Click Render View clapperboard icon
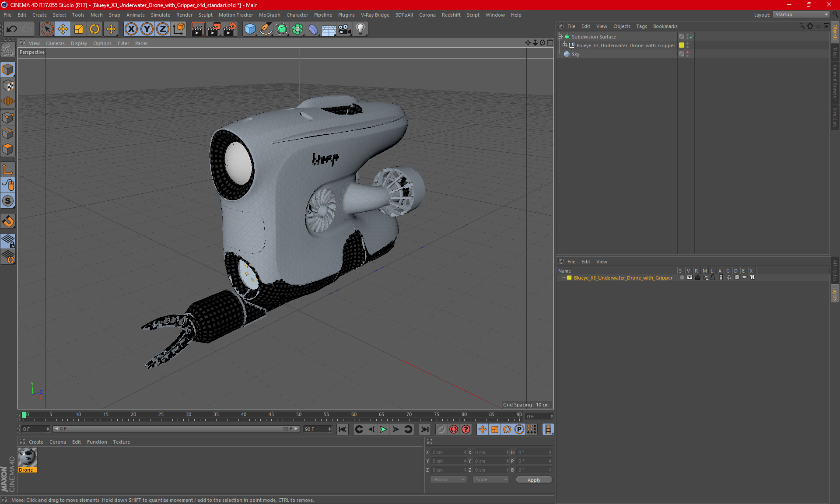 coord(198,29)
